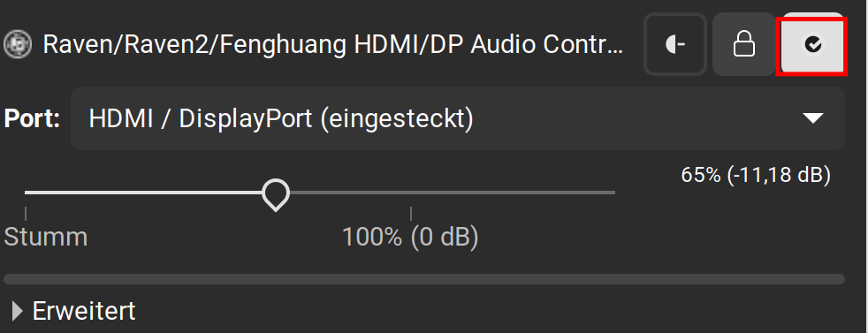Click the slider tick above Stumm
868x333 pixels.
(26, 214)
